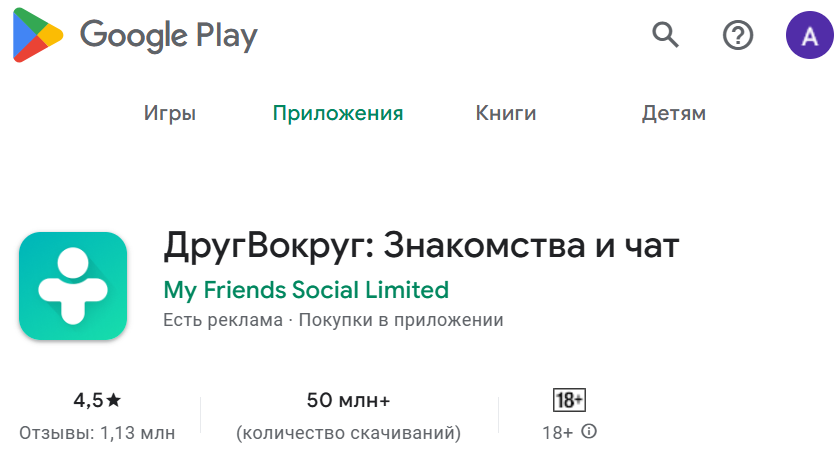
Task: Click the ДругВокруг app icon
Action: [74, 285]
